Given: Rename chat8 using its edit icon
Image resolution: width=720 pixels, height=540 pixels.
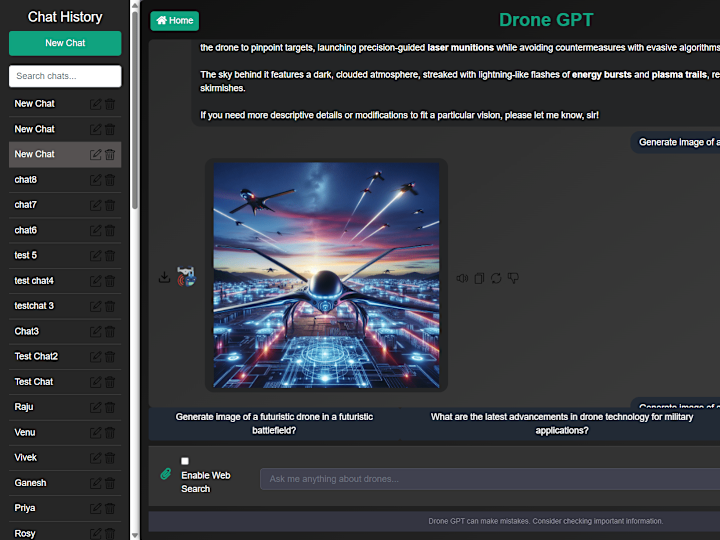Looking at the screenshot, I should tap(96, 180).
